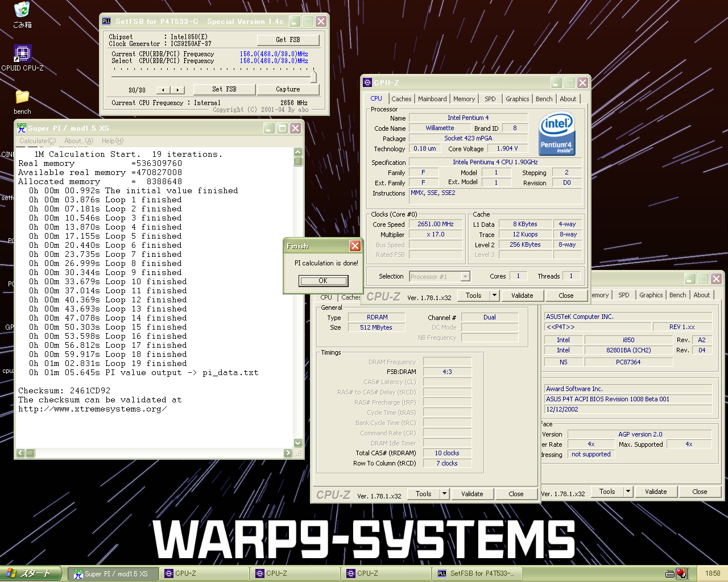
Task: Select CPU tab in memory CPU-Z window
Action: 326,297
